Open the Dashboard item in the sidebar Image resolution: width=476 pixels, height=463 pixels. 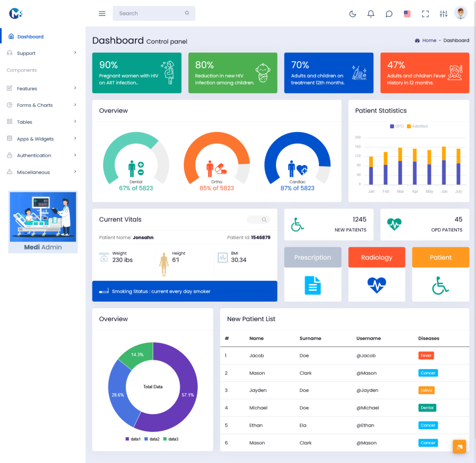(x=30, y=37)
